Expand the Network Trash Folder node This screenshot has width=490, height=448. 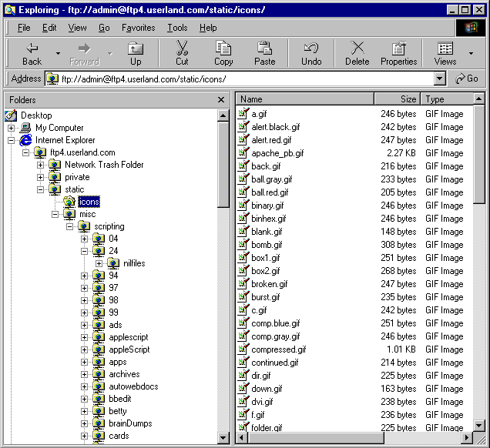41,165
